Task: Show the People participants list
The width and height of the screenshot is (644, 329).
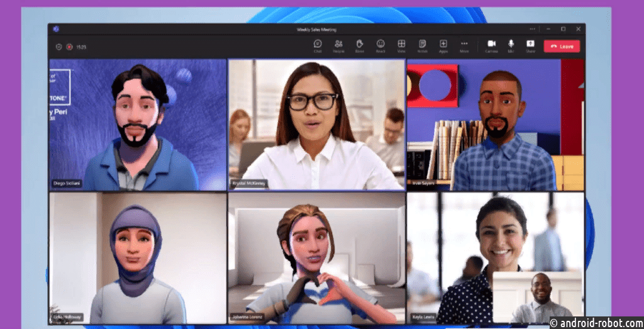Action: 338,46
